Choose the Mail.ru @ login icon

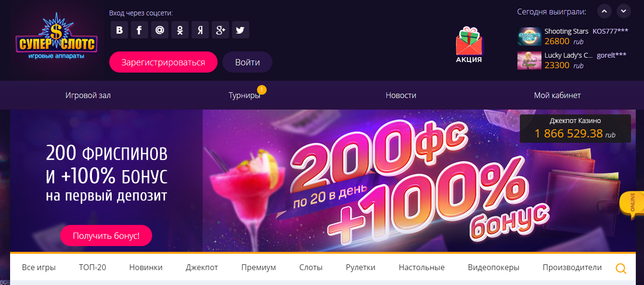click(159, 30)
